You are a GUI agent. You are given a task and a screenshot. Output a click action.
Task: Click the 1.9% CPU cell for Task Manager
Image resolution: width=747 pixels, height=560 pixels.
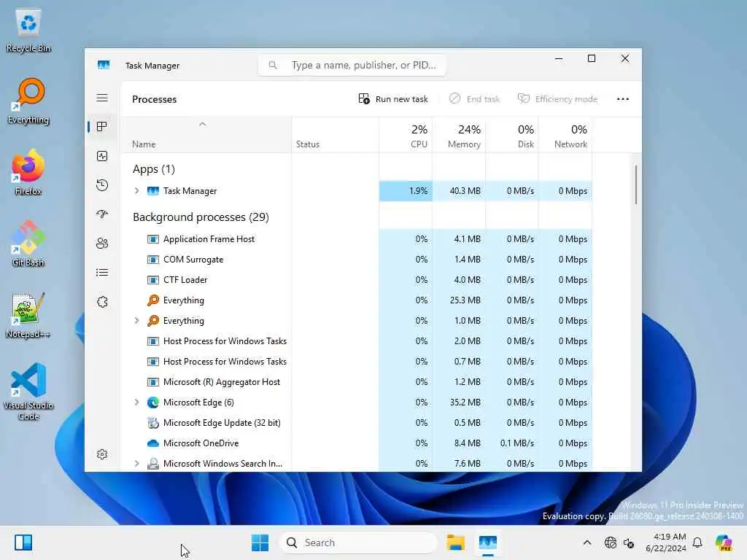click(x=406, y=191)
